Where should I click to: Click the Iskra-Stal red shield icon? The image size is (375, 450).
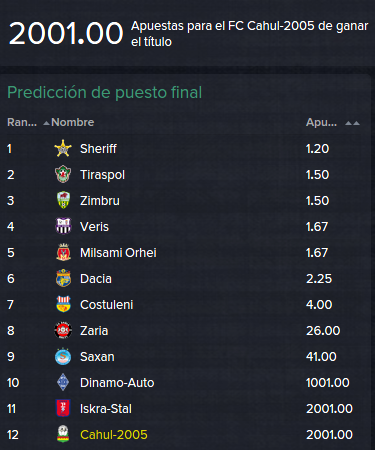(63, 408)
